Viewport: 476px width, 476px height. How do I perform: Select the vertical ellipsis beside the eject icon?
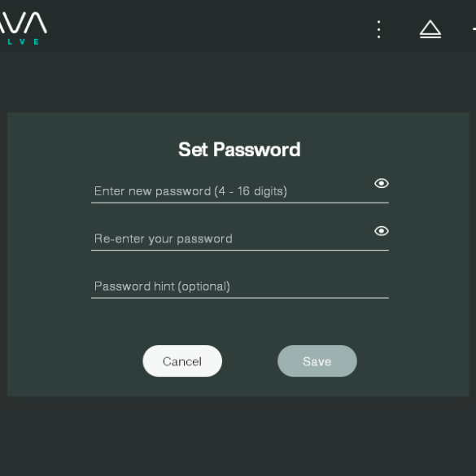[x=378, y=29]
